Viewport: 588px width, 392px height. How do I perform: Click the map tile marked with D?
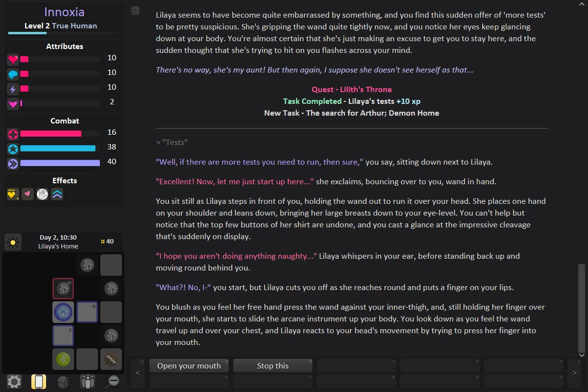point(87,312)
